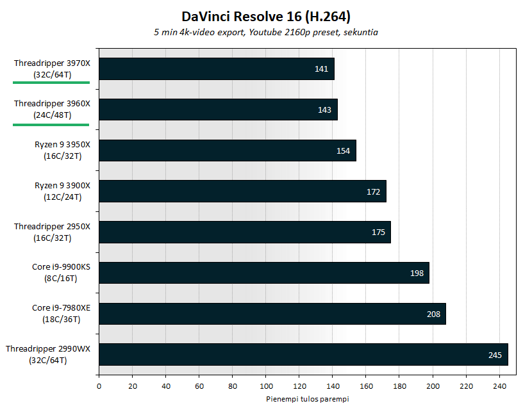Screen dimensions: 532x415
Task: Click the "Threadripper 3970X" label
Action: [x=53, y=63]
